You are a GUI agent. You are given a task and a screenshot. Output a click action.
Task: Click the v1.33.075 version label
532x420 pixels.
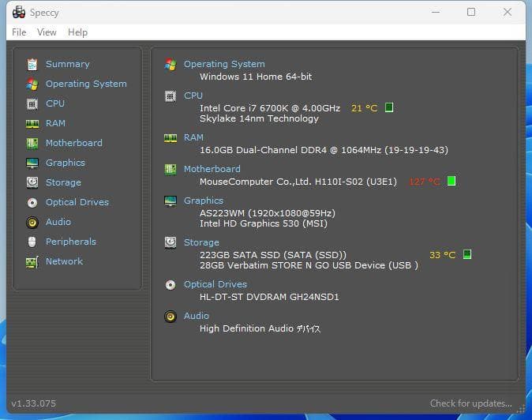click(x=34, y=403)
